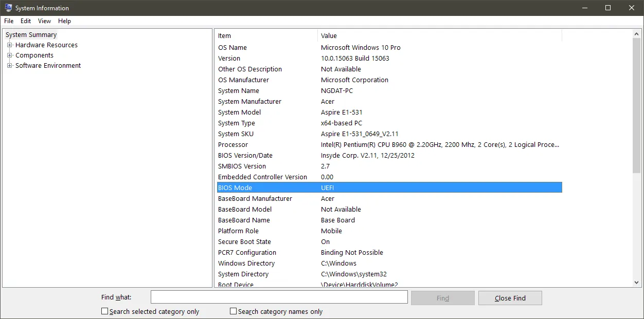
Task: Enable Search category names only
Action: tap(233, 311)
